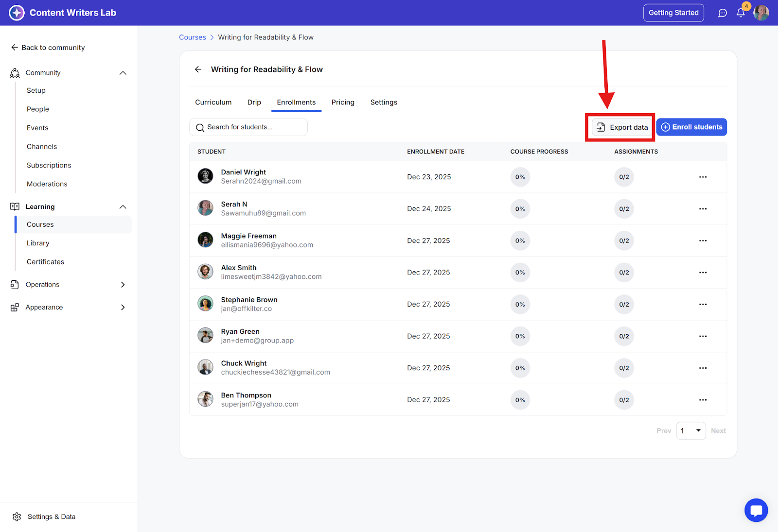
Task: Click the Learning book icon
Action: pyautogui.click(x=15, y=206)
